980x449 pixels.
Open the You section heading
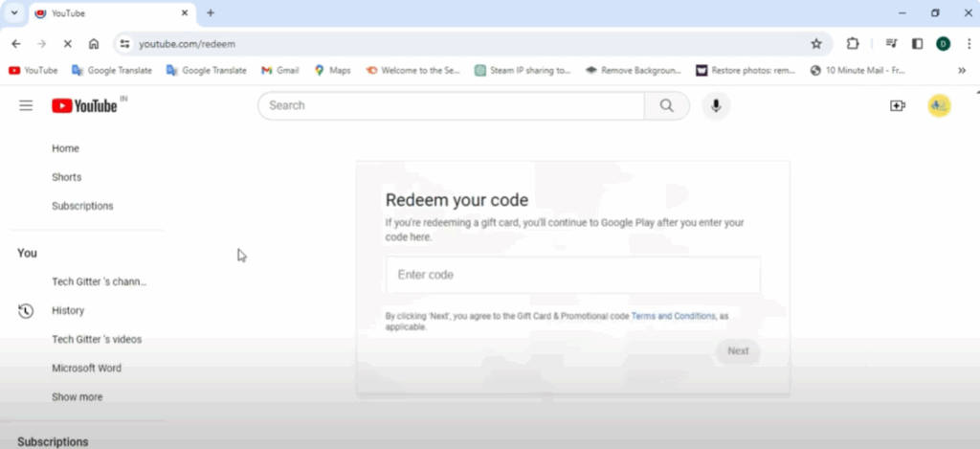tap(27, 254)
